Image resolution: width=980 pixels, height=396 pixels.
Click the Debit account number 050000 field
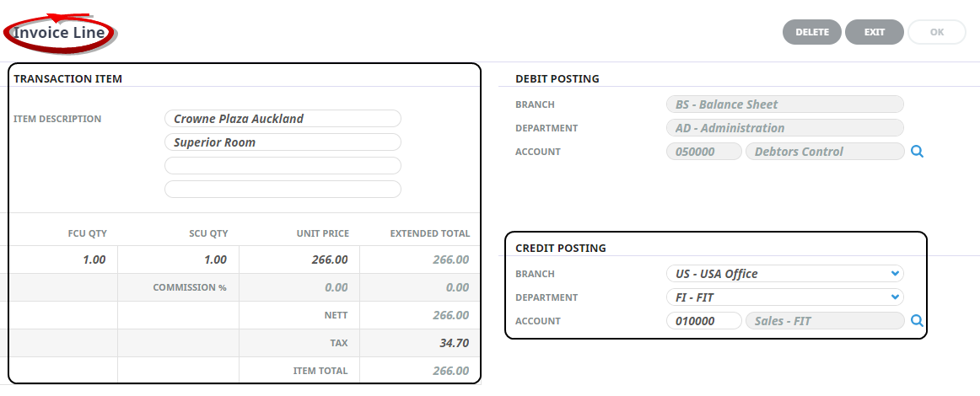pos(703,152)
